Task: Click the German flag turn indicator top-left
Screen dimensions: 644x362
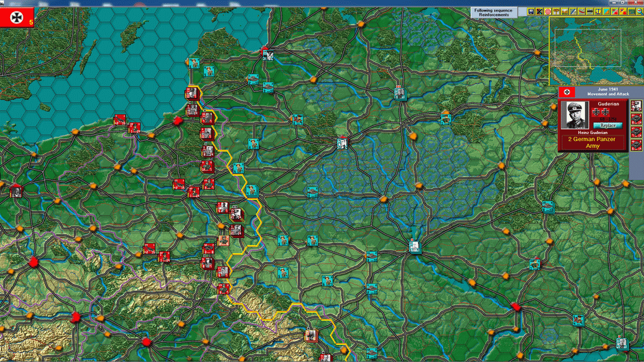Action: pyautogui.click(x=17, y=18)
